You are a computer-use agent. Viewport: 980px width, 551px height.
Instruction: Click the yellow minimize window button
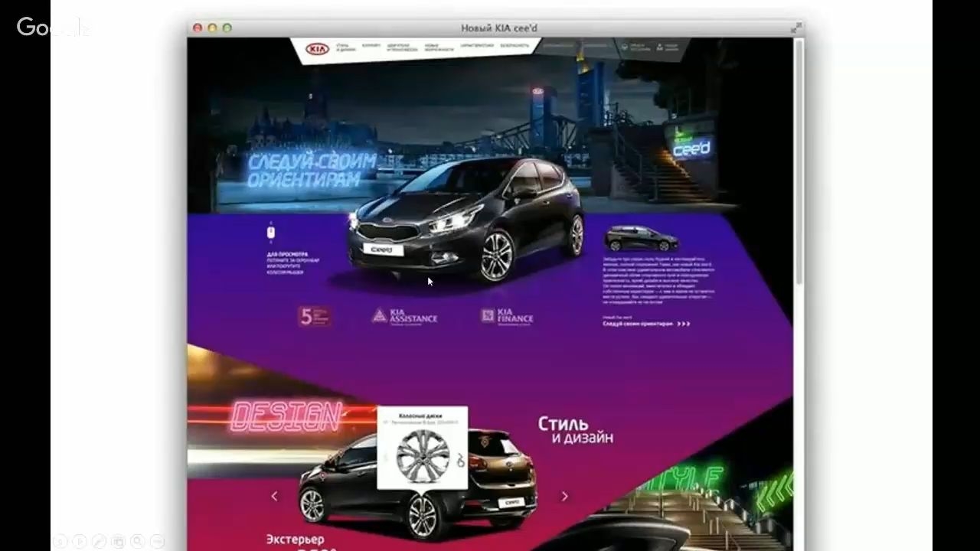213,28
